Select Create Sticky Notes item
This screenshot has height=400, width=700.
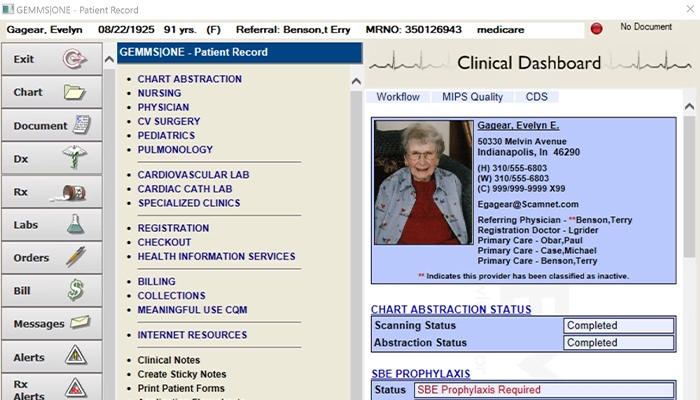pyautogui.click(x=182, y=375)
